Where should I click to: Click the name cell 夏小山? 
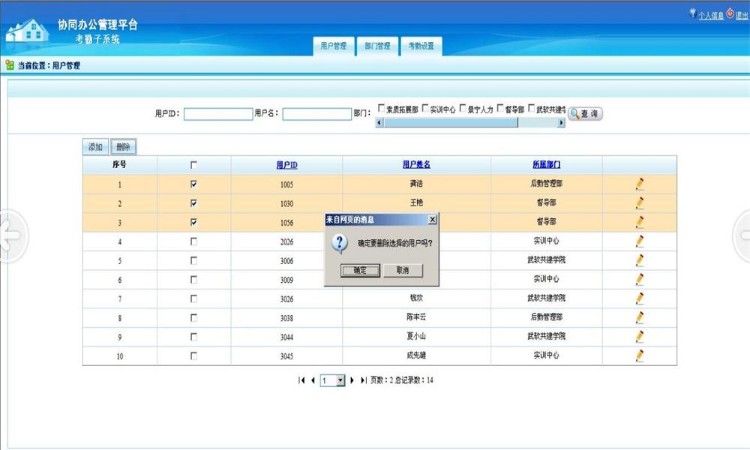pos(416,336)
